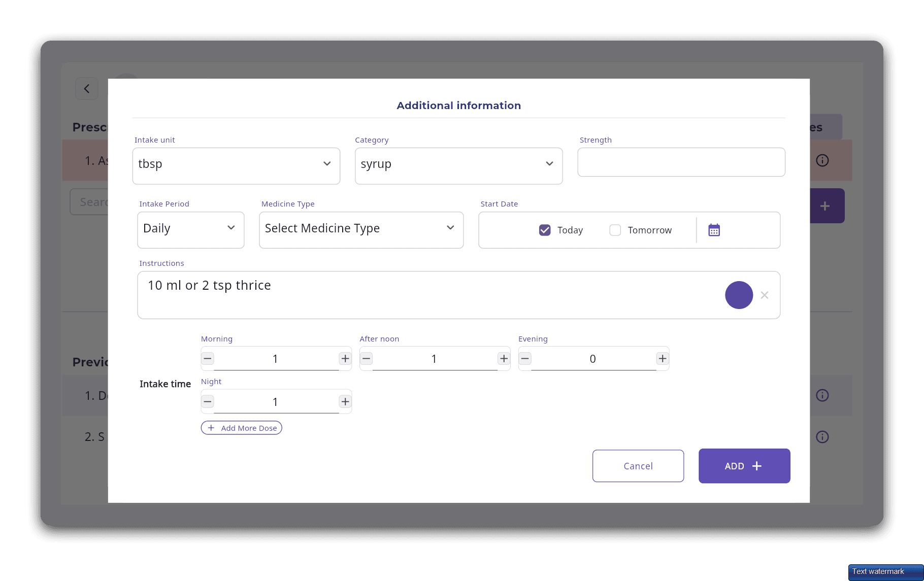Click the Morning dose value field
924x581 pixels.
tap(276, 359)
